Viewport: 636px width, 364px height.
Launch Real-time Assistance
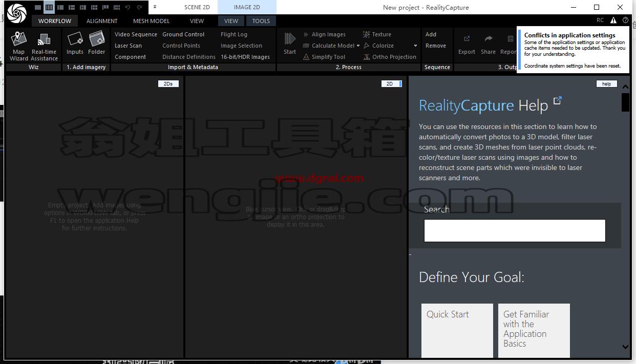(44, 46)
